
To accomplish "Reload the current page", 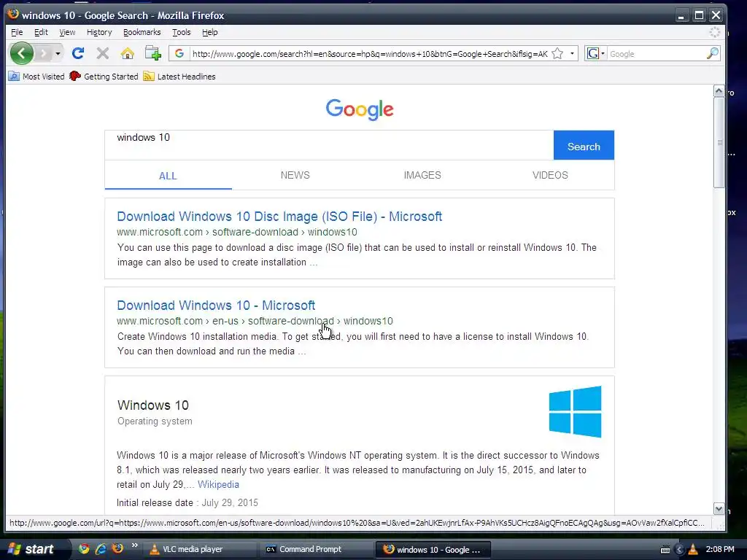I will point(78,53).
